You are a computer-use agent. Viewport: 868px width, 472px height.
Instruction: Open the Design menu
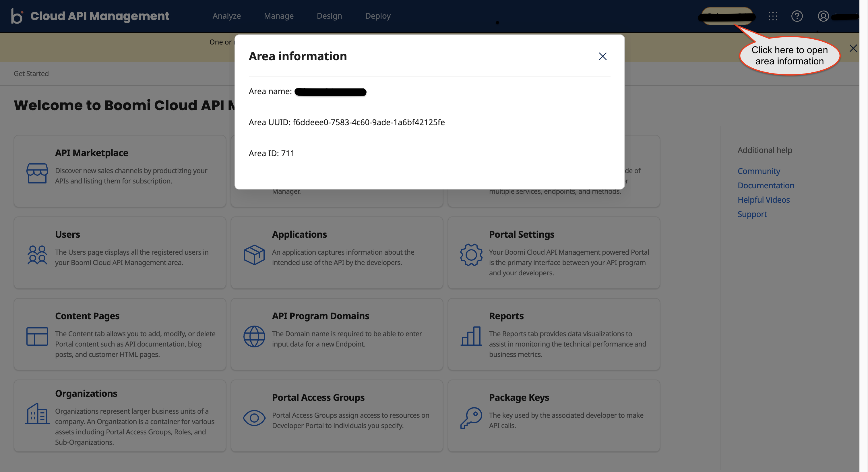pos(329,16)
